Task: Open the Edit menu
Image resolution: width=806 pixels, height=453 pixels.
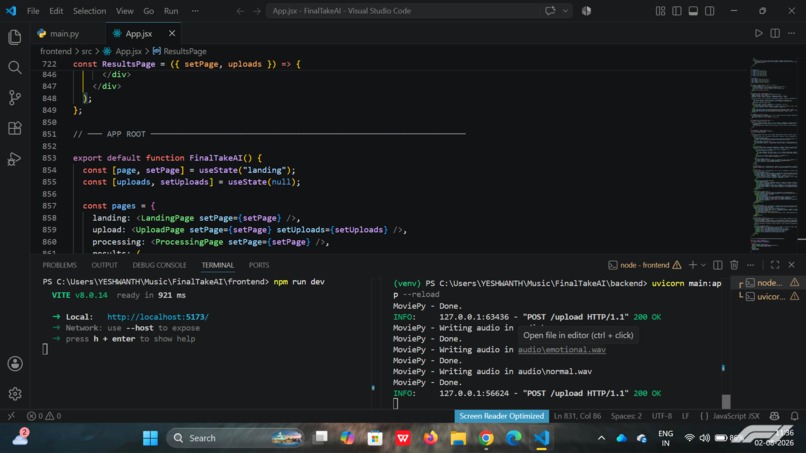Action: point(56,11)
